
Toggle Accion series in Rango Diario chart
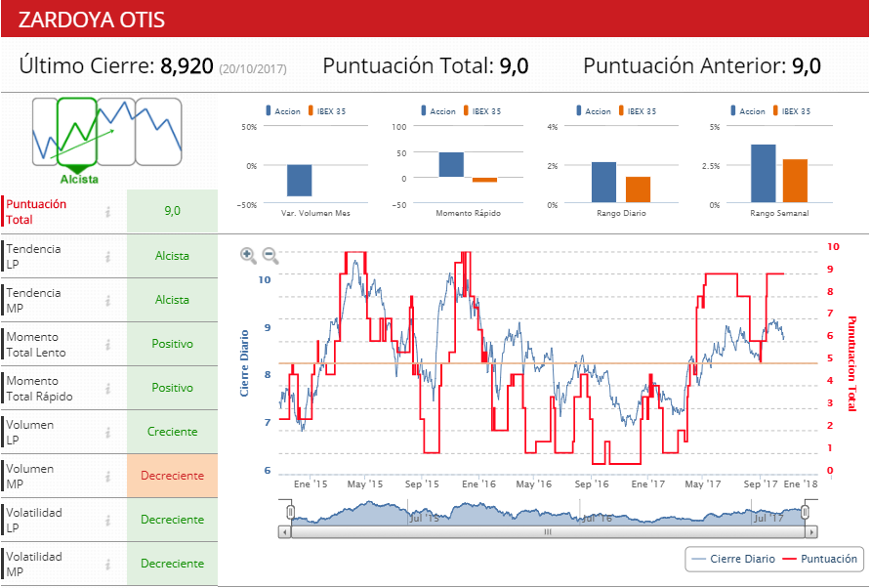point(594,111)
